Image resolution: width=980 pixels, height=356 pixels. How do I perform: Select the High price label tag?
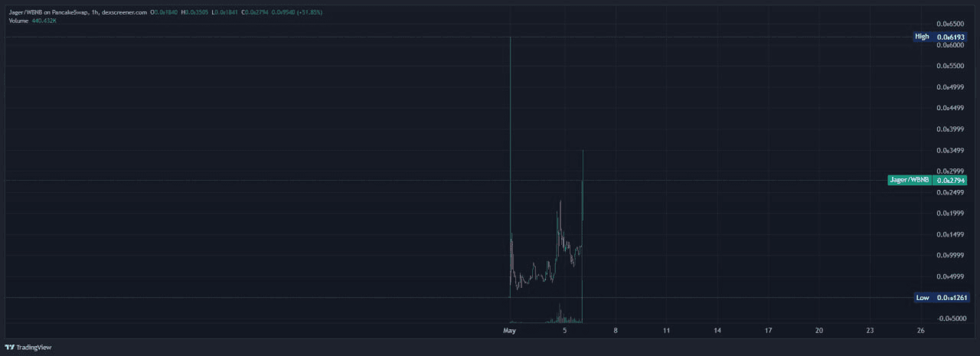tap(941, 37)
